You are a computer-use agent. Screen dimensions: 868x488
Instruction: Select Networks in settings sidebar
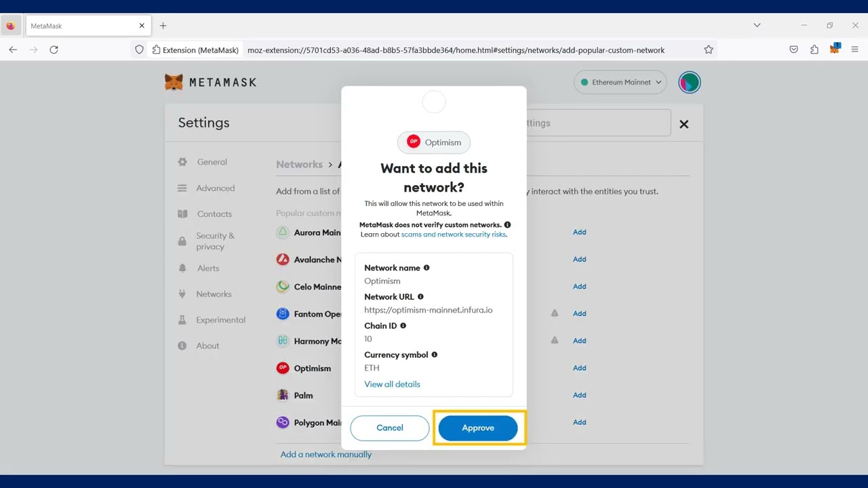[x=214, y=294]
